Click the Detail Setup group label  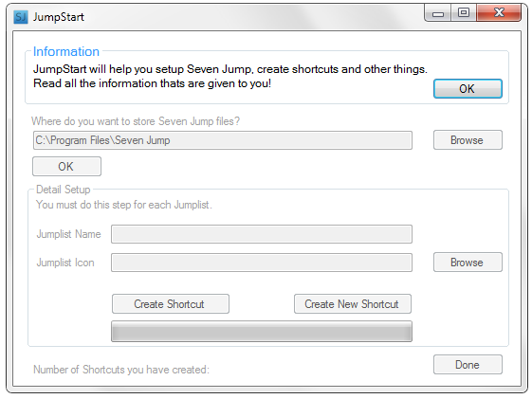tap(64, 190)
